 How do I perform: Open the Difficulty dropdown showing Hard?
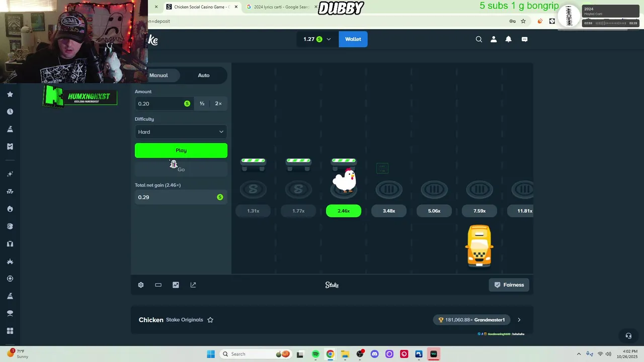[181, 132]
